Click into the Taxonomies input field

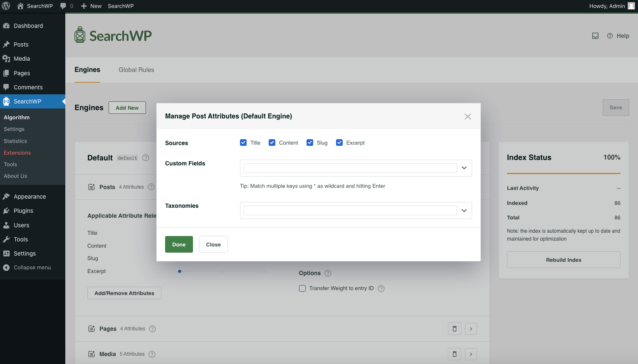tap(350, 211)
